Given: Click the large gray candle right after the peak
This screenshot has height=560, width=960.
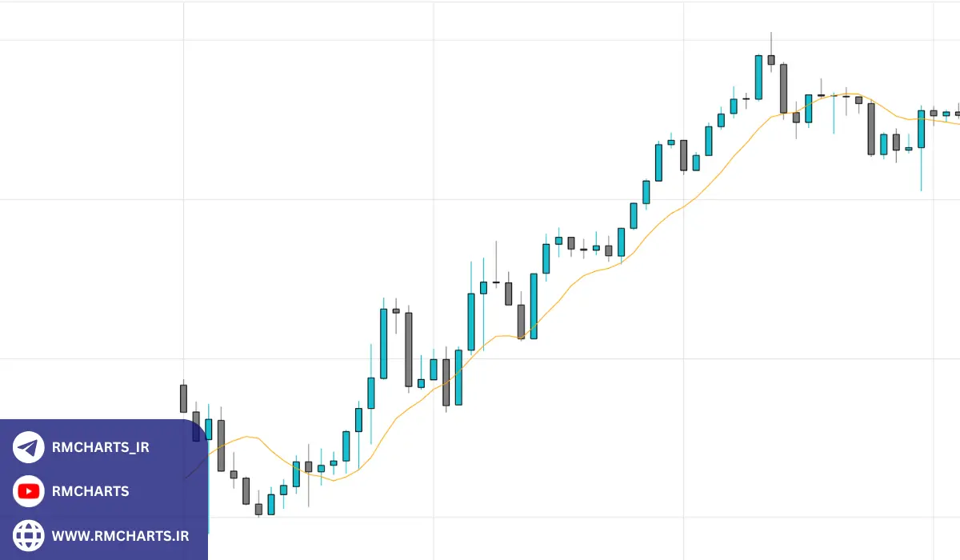Looking at the screenshot, I should [x=783, y=88].
